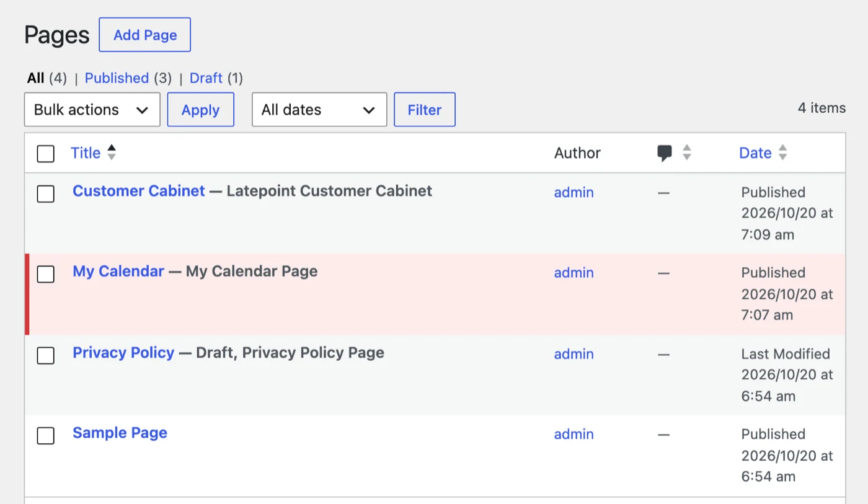
Task: Click the '4 items' count text
Action: tap(821, 108)
